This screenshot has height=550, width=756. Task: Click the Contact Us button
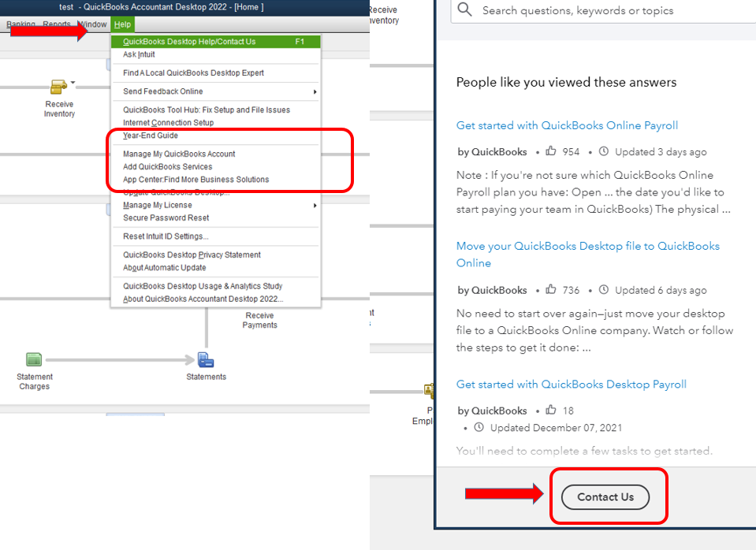tap(605, 497)
